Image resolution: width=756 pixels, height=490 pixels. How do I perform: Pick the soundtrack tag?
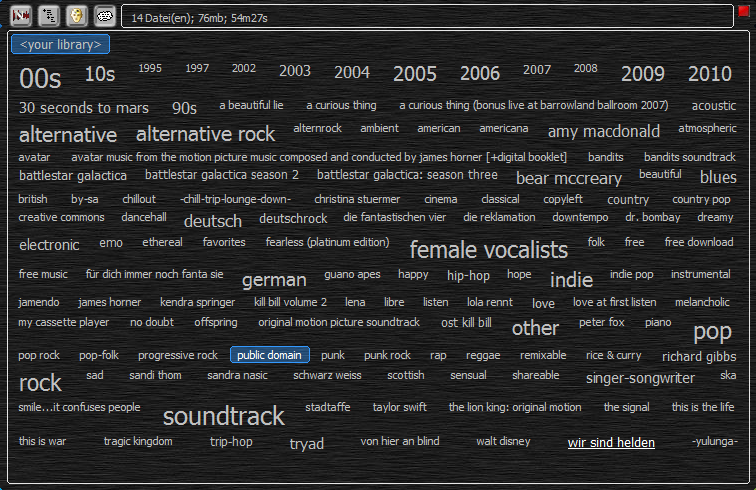223,416
